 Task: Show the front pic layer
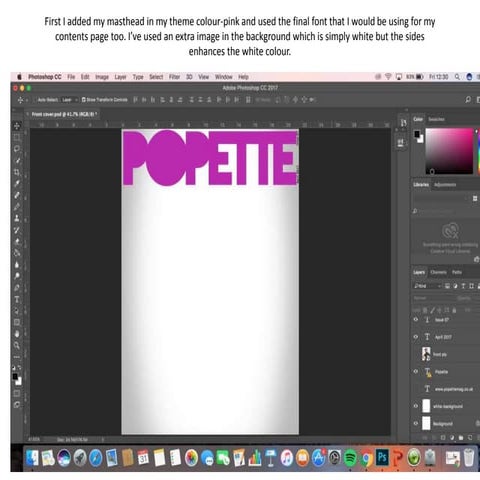tap(416, 354)
